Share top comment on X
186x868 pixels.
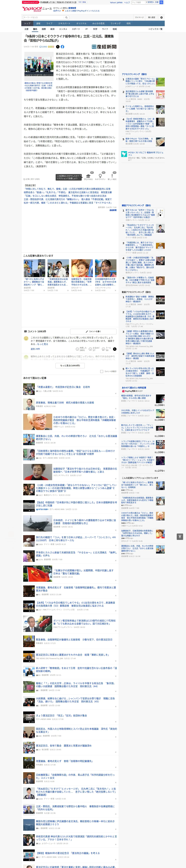pos(114,349)
